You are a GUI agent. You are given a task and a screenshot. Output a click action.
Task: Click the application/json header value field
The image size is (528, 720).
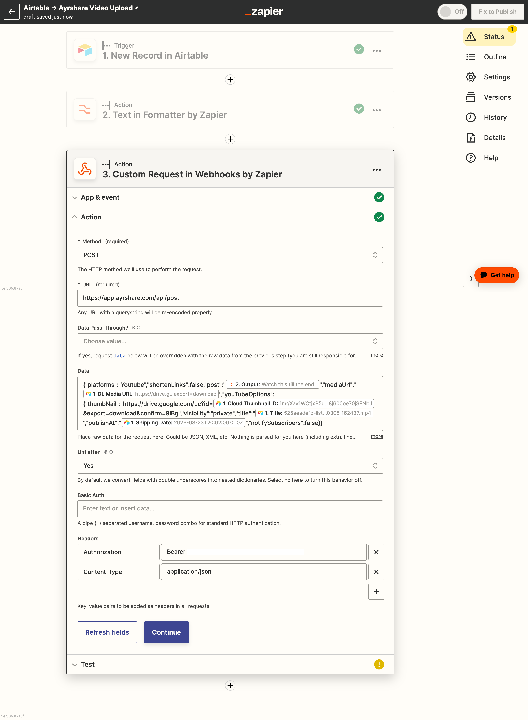(263, 572)
